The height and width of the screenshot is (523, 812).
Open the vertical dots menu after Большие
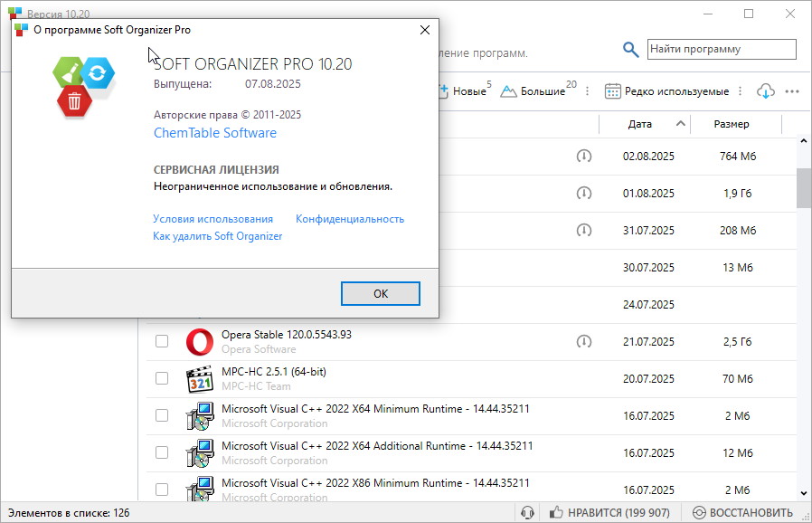[587, 91]
